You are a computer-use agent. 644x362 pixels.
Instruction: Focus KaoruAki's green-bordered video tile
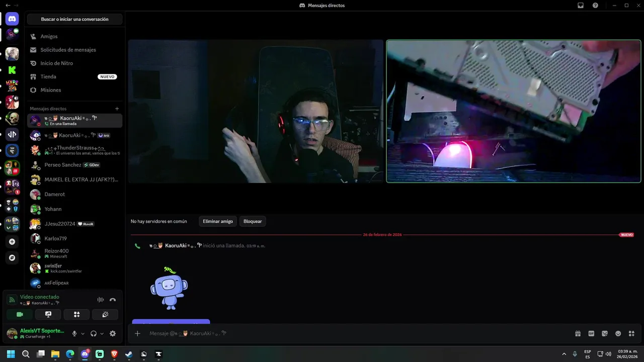(514, 111)
